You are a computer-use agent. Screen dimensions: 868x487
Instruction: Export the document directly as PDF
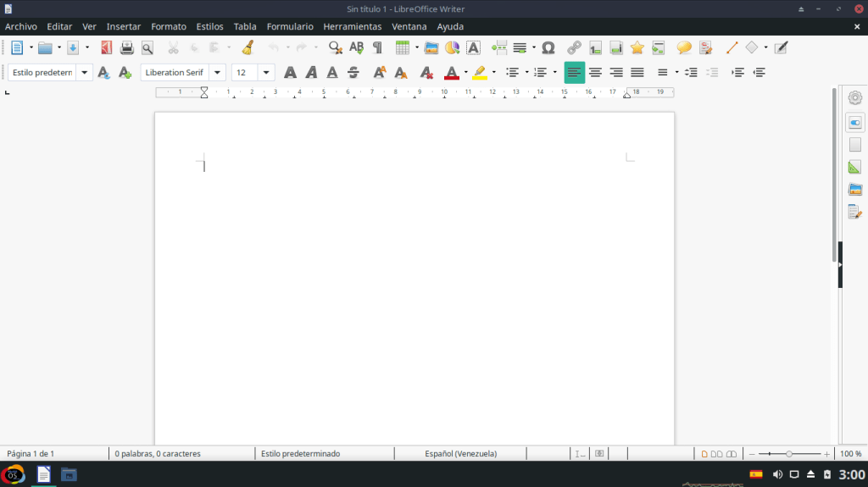click(106, 48)
